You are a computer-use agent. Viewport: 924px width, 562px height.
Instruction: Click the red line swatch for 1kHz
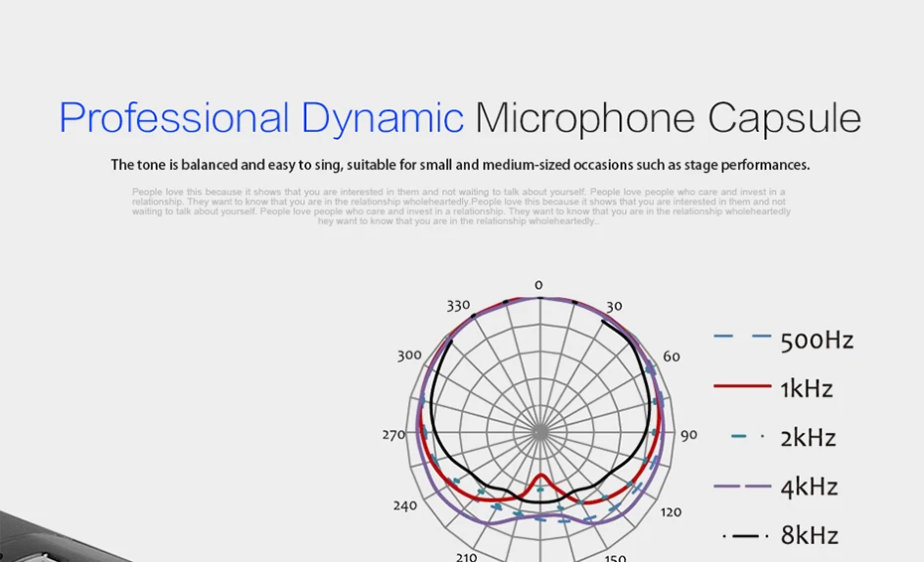(742, 386)
